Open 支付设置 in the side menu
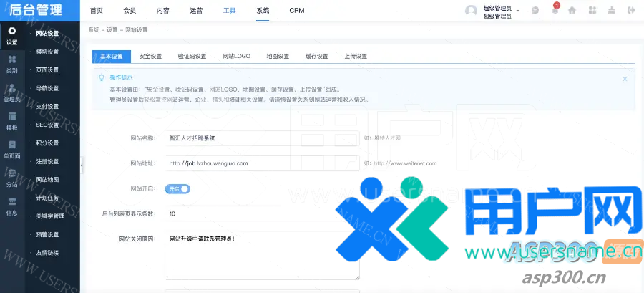 pyautogui.click(x=47, y=107)
